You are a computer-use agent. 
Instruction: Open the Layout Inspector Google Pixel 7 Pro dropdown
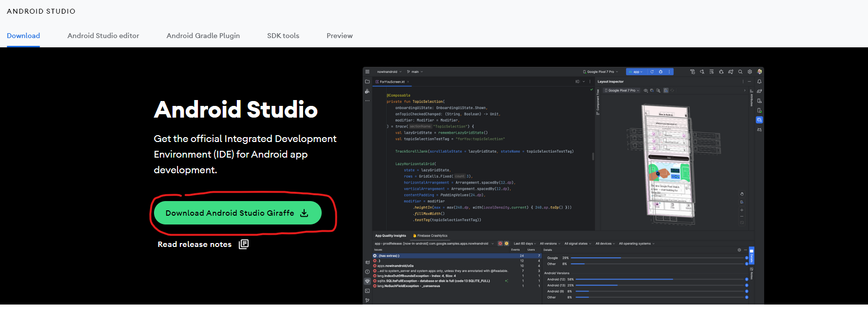(x=622, y=90)
